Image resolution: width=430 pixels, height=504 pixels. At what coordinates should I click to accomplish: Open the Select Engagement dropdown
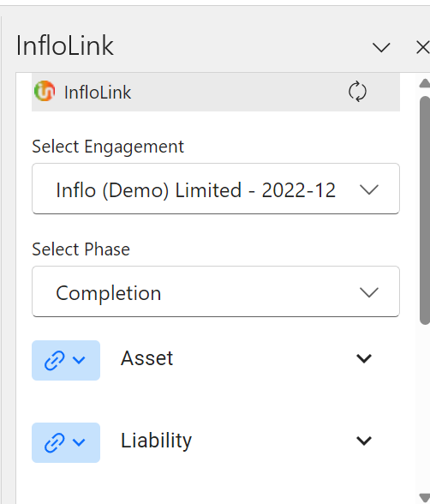[x=216, y=189]
